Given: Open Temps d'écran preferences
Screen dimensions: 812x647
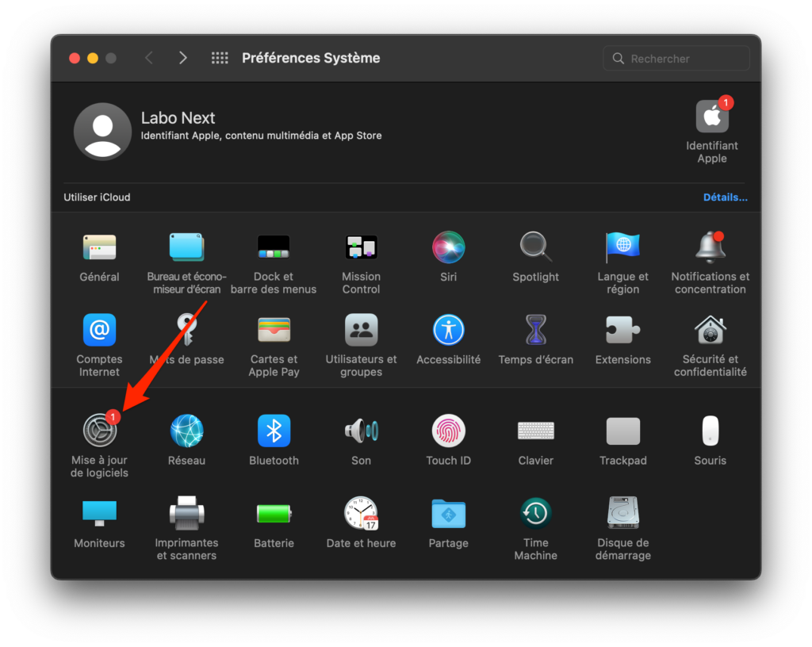Looking at the screenshot, I should tap(535, 330).
